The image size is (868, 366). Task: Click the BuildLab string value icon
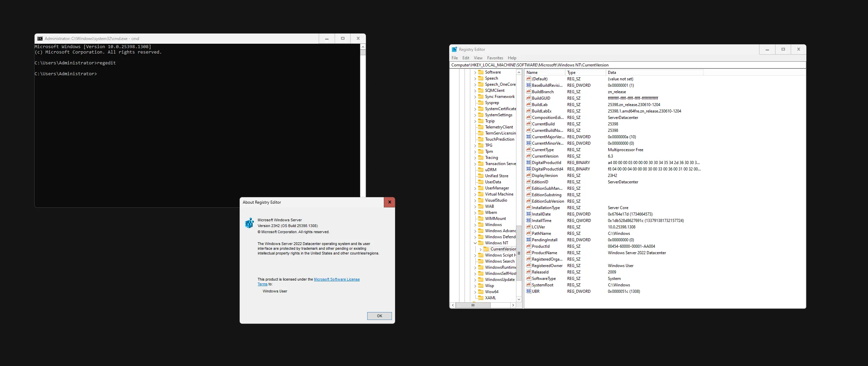coord(528,105)
